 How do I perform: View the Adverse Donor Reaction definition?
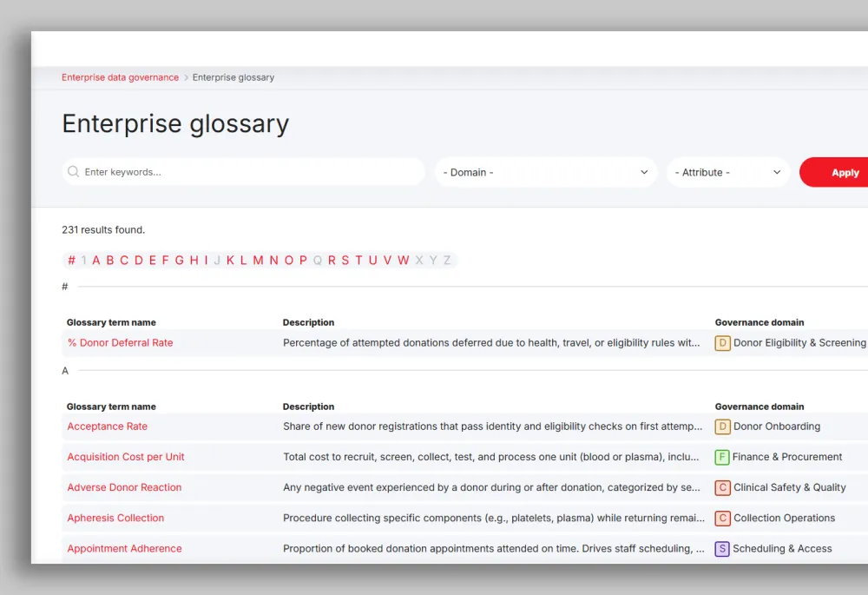(x=124, y=487)
